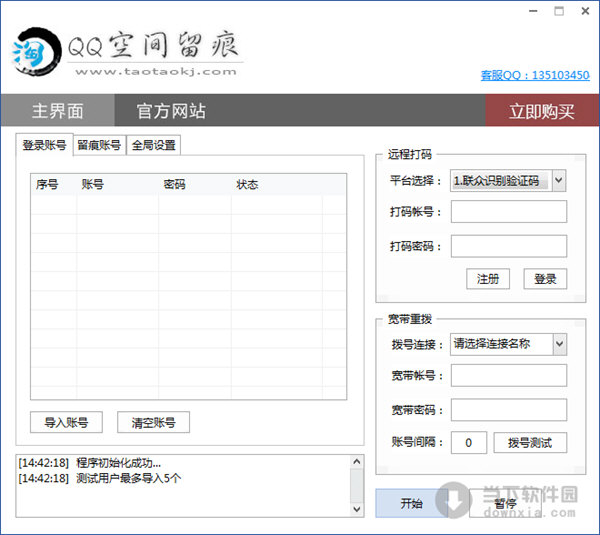The height and width of the screenshot is (535, 600).
Task: Maximize the window
Action: click(559, 11)
